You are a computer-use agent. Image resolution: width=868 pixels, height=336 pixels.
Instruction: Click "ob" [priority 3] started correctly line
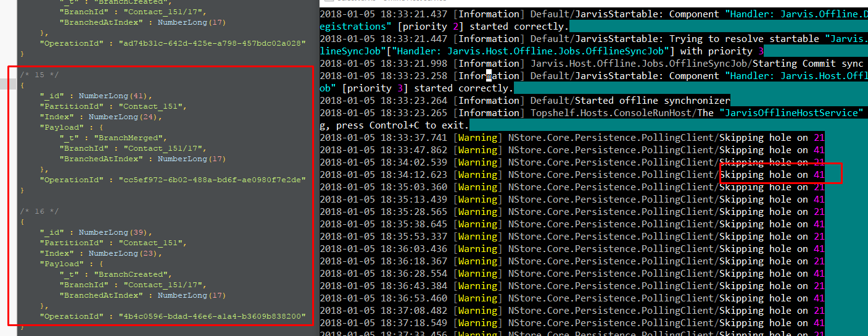(417, 88)
